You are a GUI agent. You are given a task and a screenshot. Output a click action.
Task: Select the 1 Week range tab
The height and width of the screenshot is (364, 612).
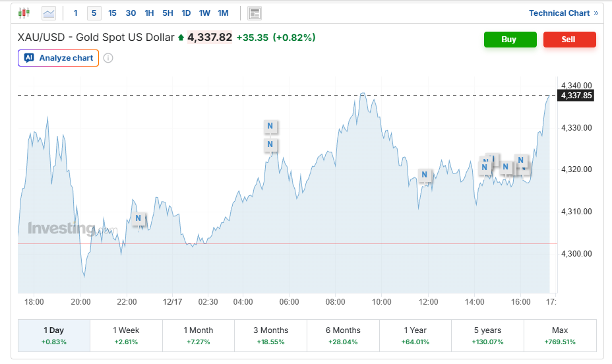[x=126, y=335]
